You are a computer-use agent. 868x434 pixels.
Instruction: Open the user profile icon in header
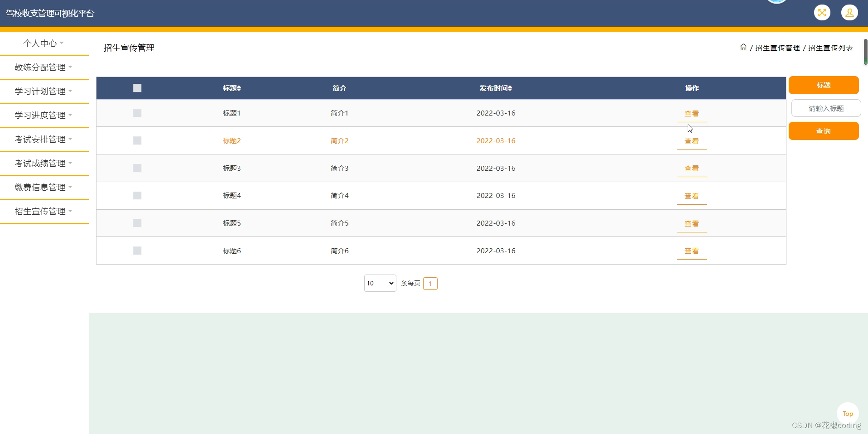click(x=849, y=13)
